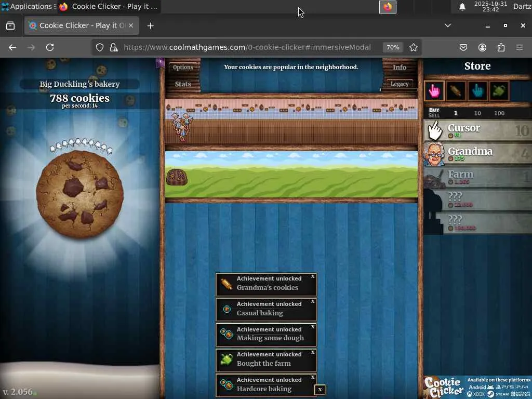The image size is (532, 399).
Task: Purchase a Grandma building
Action: click(x=478, y=154)
